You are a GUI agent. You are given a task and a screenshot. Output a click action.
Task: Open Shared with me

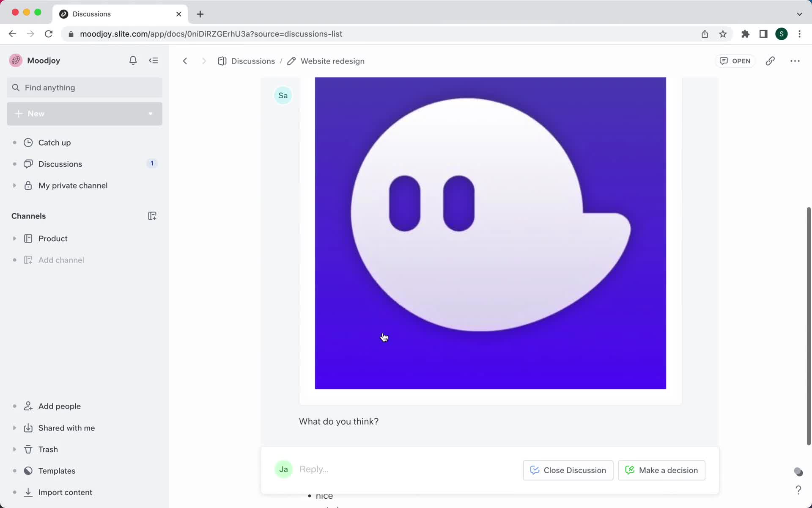pyautogui.click(x=66, y=428)
